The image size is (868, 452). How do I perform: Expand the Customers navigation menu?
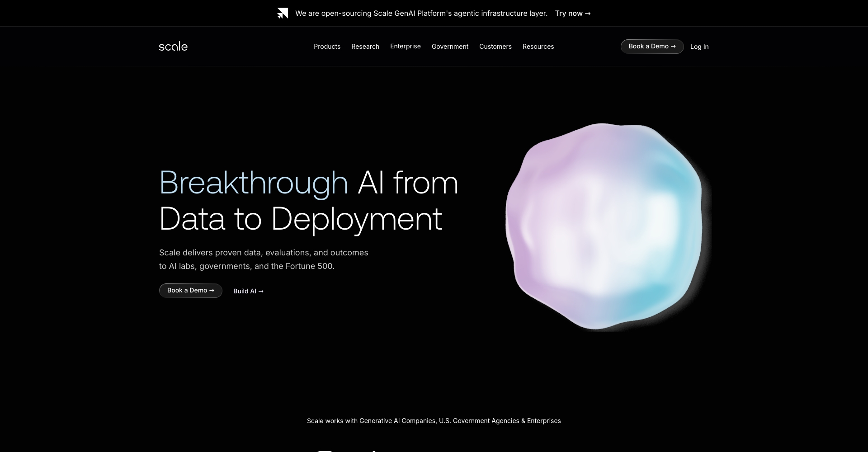click(x=495, y=47)
